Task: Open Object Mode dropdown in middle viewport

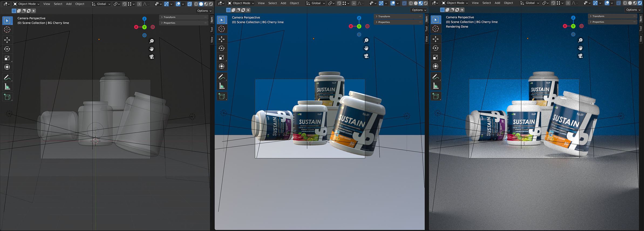Action: click(x=241, y=3)
